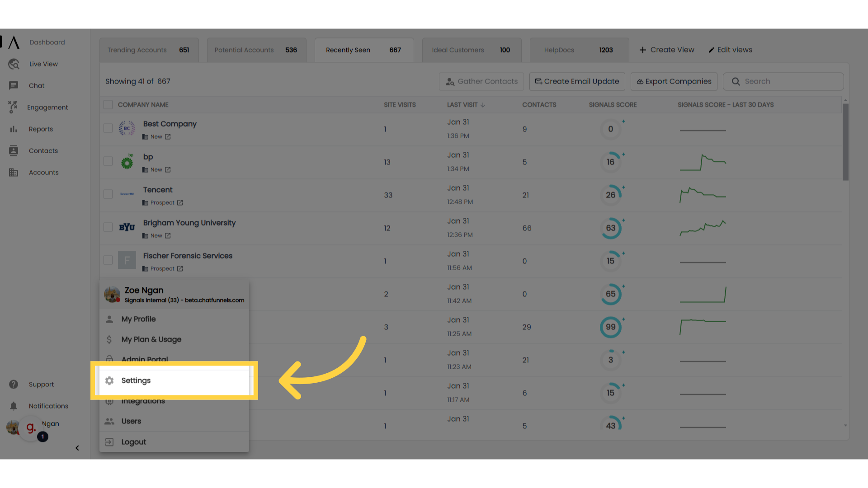Open Live View from sidebar
The width and height of the screenshot is (868, 488).
click(x=43, y=64)
